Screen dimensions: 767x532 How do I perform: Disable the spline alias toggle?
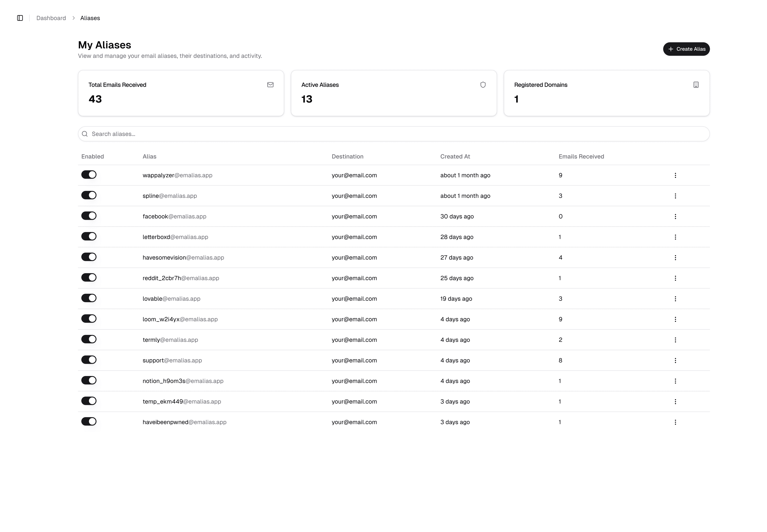[x=89, y=195]
